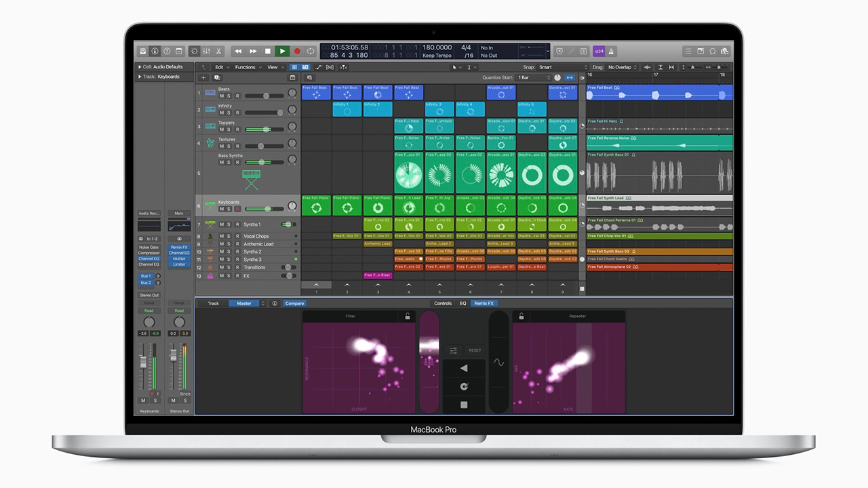The image size is (868, 488).
Task: Select the Track button in Smart Controls
Action: click(214, 303)
